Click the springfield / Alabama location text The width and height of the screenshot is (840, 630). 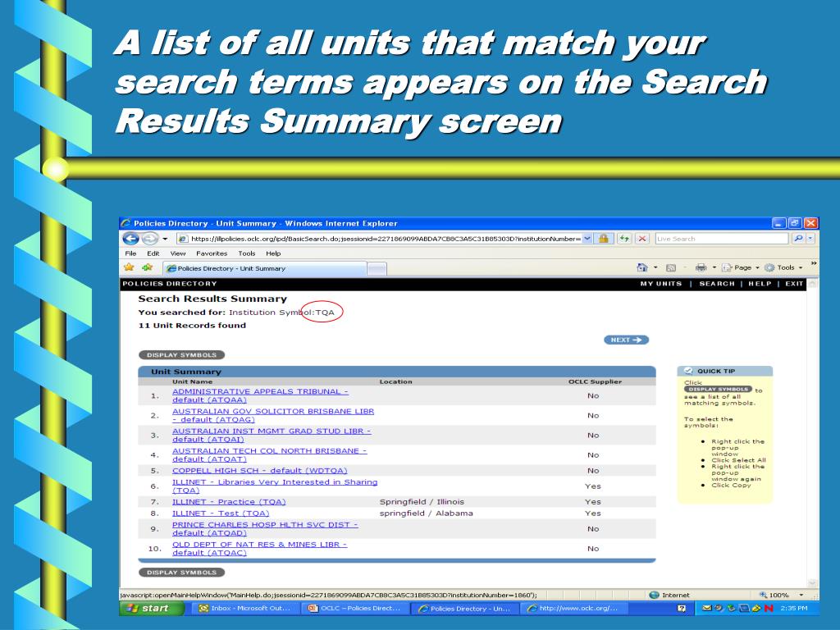coord(427,514)
